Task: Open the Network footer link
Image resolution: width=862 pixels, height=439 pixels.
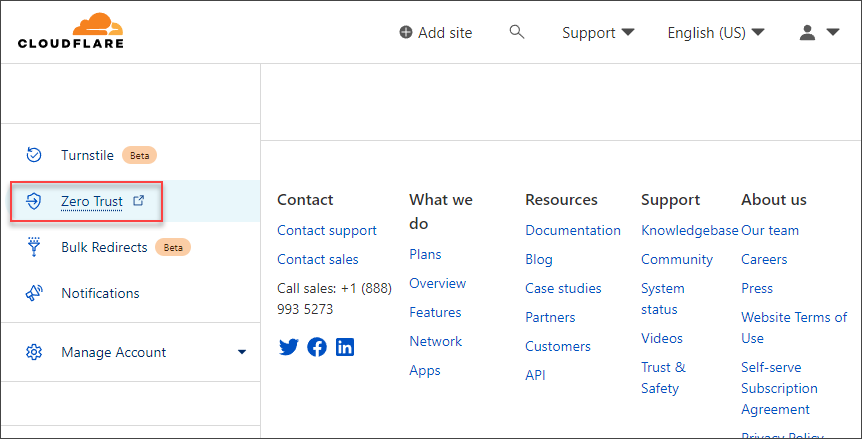Action: pyautogui.click(x=435, y=341)
